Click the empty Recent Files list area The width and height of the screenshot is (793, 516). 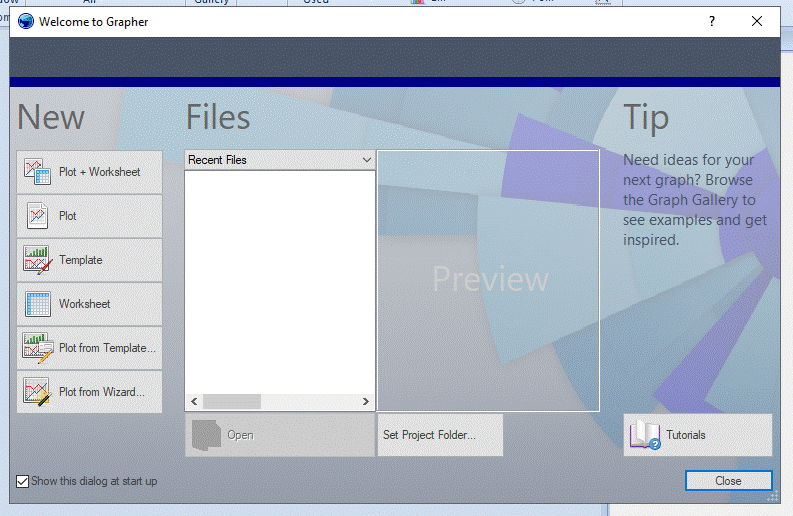tap(280, 280)
